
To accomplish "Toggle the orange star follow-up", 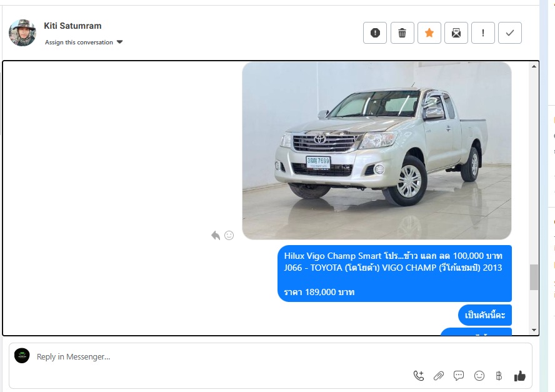I will [429, 33].
